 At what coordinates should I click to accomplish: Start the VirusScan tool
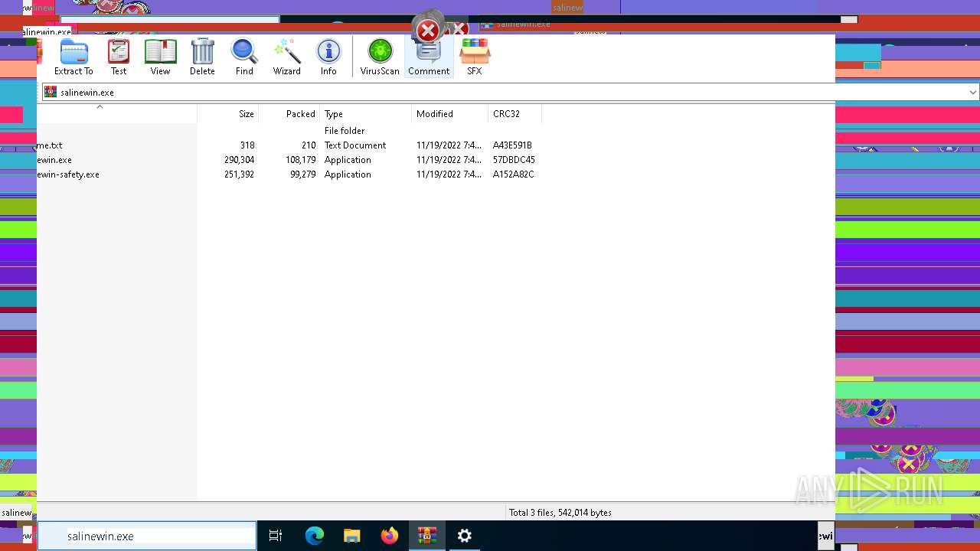point(380,57)
